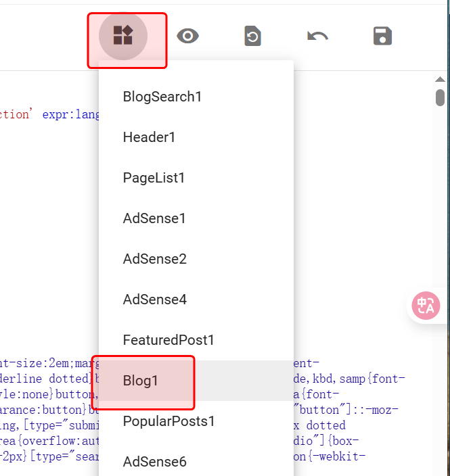Click the pink floating translate icon

coord(426,306)
